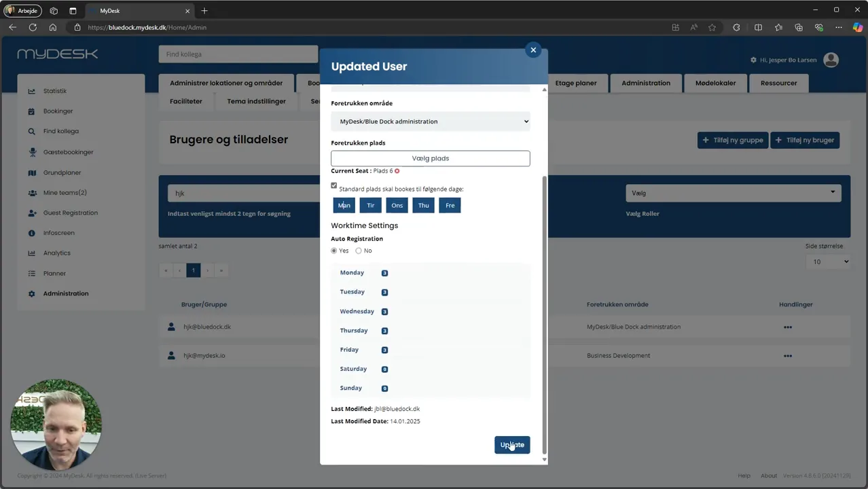
Task: Add the page to favorites
Action: [x=712, y=27]
